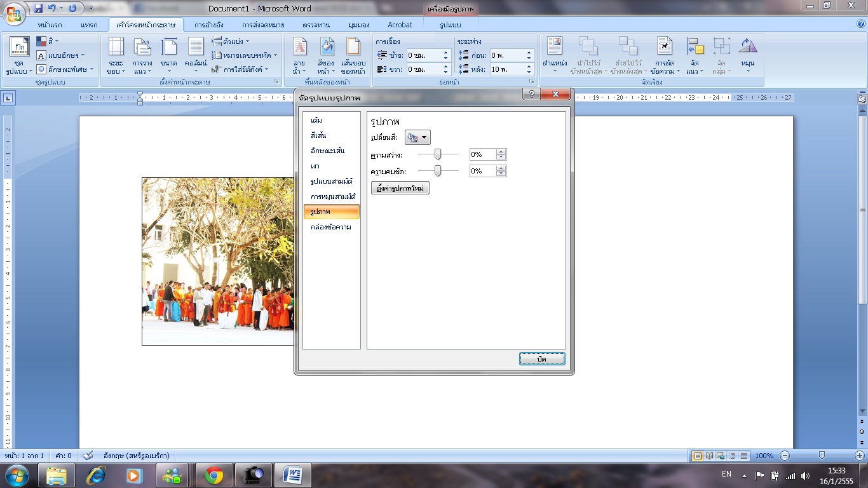Open the Align (จัดแนว) menu
The width and height of the screenshot is (868, 488).
click(695, 56)
